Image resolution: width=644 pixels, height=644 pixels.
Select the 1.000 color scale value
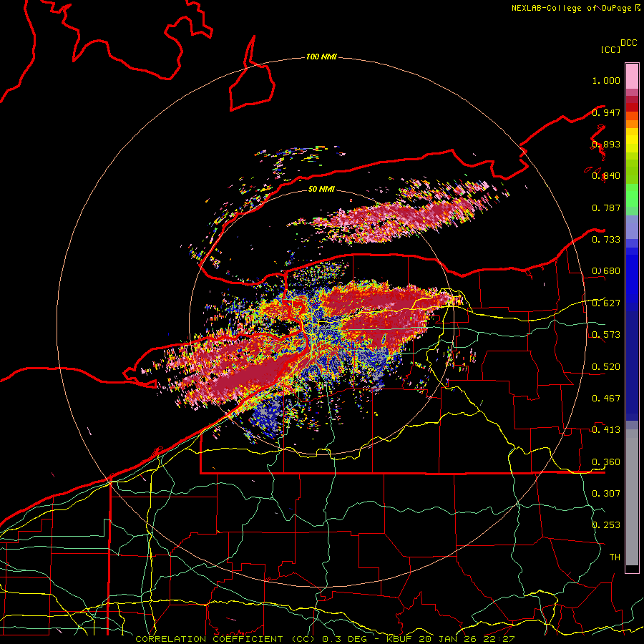(x=606, y=80)
